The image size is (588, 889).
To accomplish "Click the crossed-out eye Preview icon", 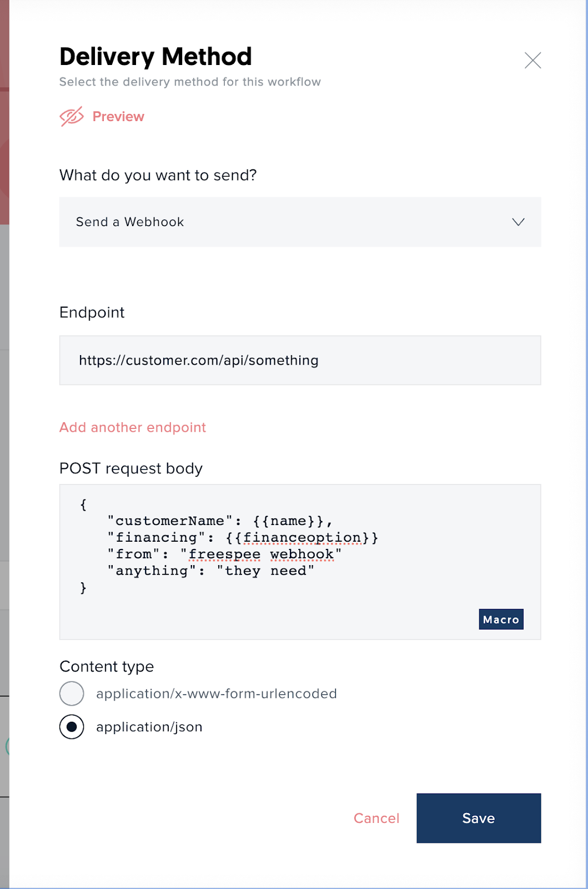I will [72, 117].
